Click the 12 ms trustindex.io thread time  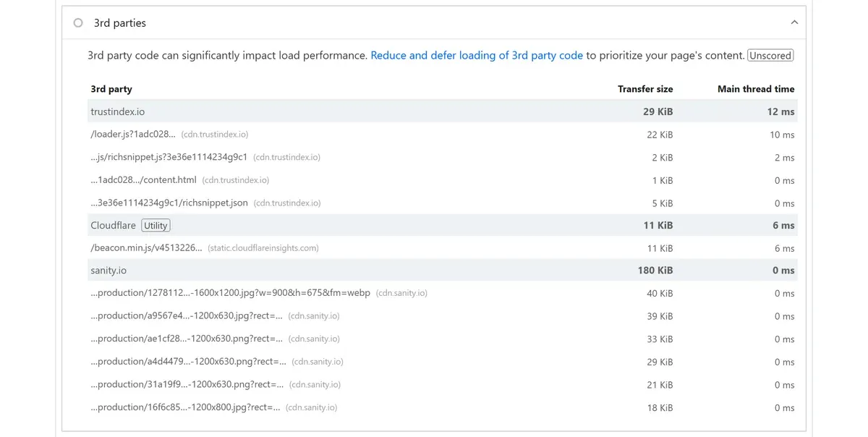pyautogui.click(x=780, y=111)
